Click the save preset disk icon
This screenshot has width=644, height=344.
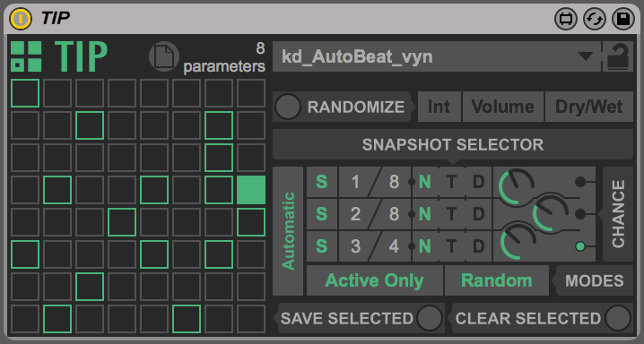(x=623, y=19)
